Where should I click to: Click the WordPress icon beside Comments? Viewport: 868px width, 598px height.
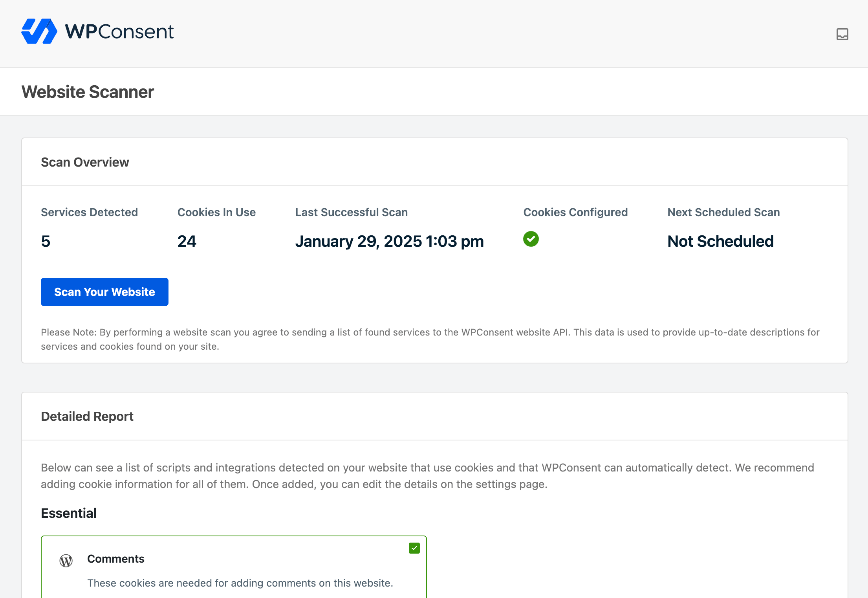[66, 561]
